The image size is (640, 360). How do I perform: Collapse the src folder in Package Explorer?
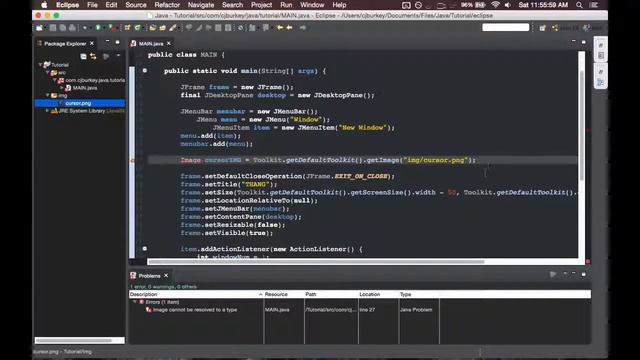click(x=47, y=72)
